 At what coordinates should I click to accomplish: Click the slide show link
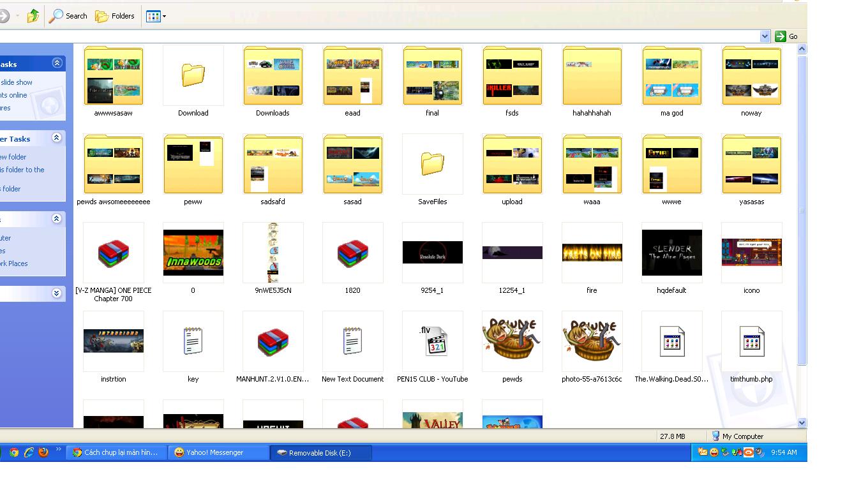pos(16,82)
